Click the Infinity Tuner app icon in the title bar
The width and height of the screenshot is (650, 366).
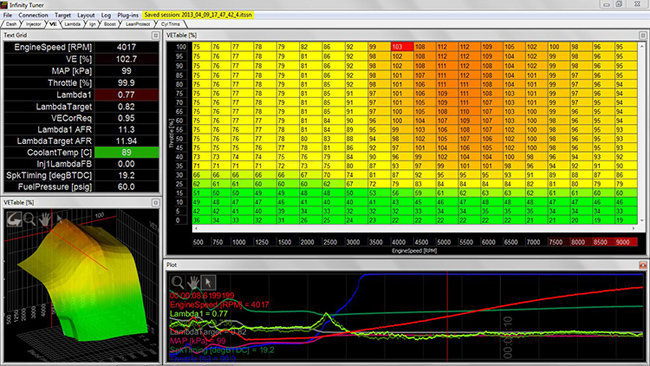pyautogui.click(x=4, y=5)
